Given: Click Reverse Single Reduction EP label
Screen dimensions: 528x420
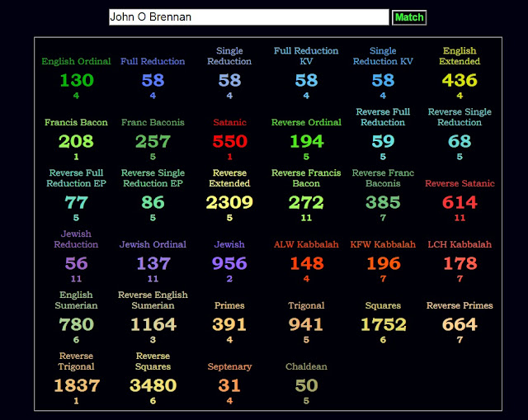Looking at the screenshot, I should (x=153, y=178).
